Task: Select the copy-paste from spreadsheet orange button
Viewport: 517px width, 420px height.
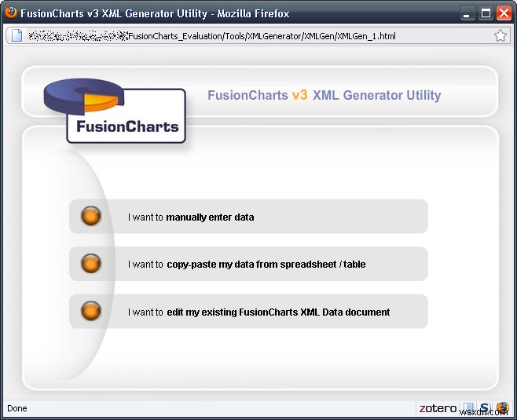Action: point(91,264)
